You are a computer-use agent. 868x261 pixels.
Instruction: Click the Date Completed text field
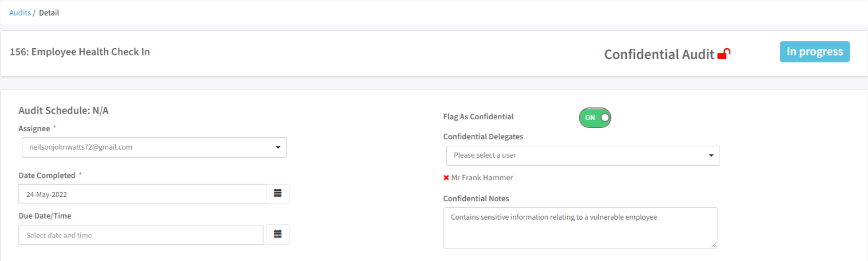tap(142, 194)
